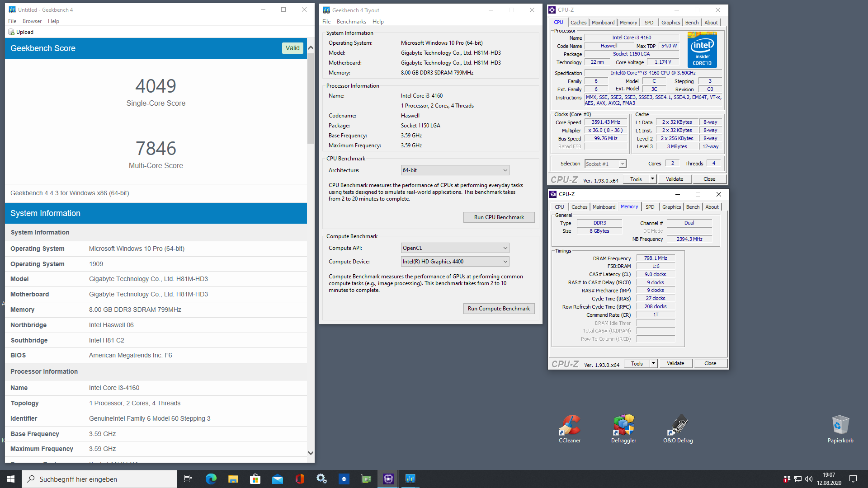Viewport: 868px width, 488px height.
Task: Open Task View in the taskbar
Action: pyautogui.click(x=188, y=479)
